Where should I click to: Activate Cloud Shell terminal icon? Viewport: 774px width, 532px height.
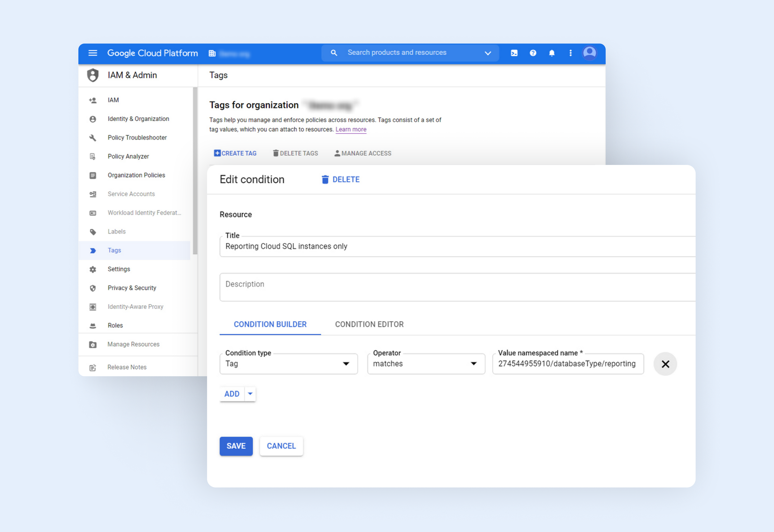click(514, 53)
